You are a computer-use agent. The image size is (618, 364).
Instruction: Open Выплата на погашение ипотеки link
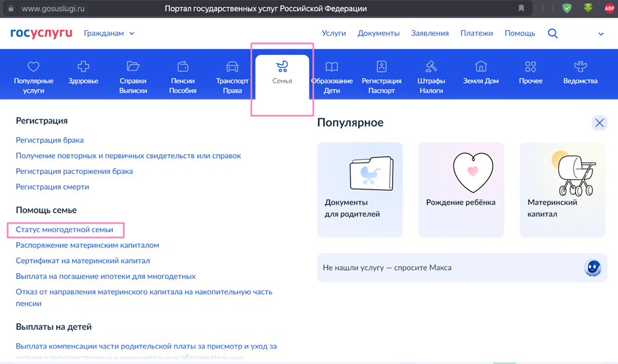coord(106,276)
